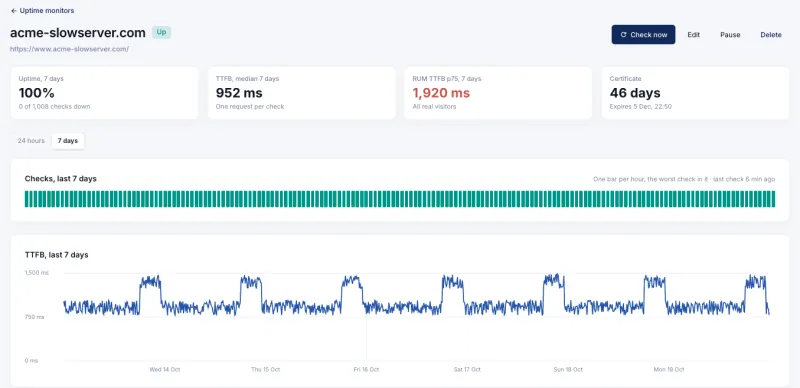Viewport: 800px width, 388px height.
Task: Open the Uptime 100% stat card
Action: tap(104, 93)
